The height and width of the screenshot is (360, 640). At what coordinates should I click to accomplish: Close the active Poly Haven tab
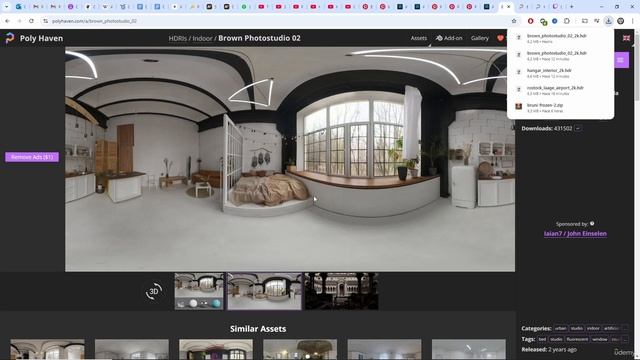pyautogui.click(x=509, y=7)
